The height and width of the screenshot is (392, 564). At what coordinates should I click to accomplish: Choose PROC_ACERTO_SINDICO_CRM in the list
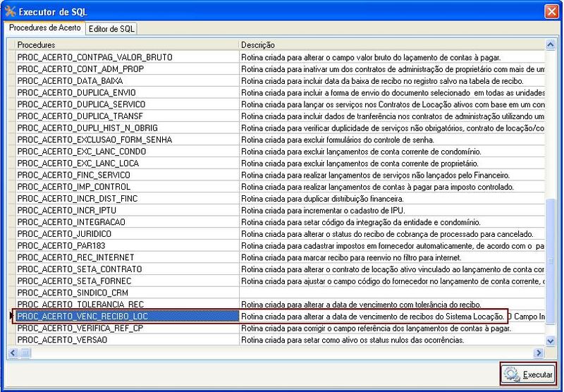pyautogui.click(x=127, y=293)
